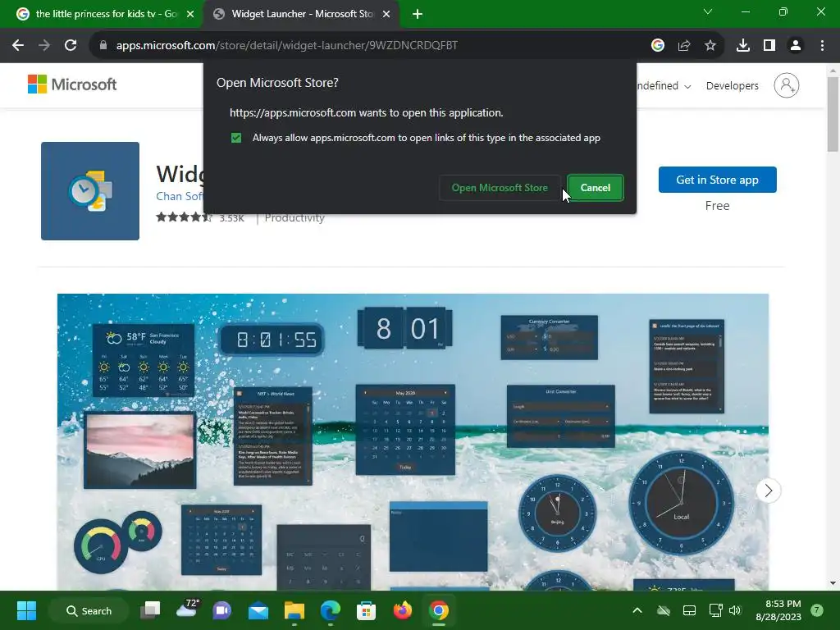This screenshot has height=630, width=840.
Task: Open Mail app from taskbar
Action: point(258,610)
